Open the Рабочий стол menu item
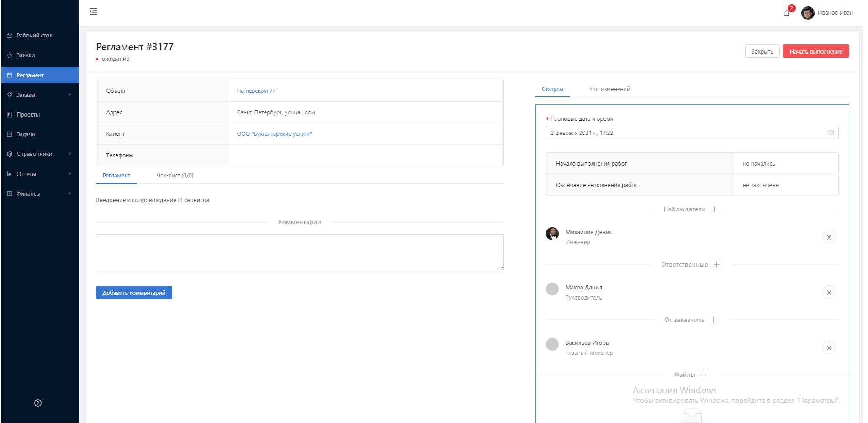Viewport: 868px width, 423px height. [40, 36]
